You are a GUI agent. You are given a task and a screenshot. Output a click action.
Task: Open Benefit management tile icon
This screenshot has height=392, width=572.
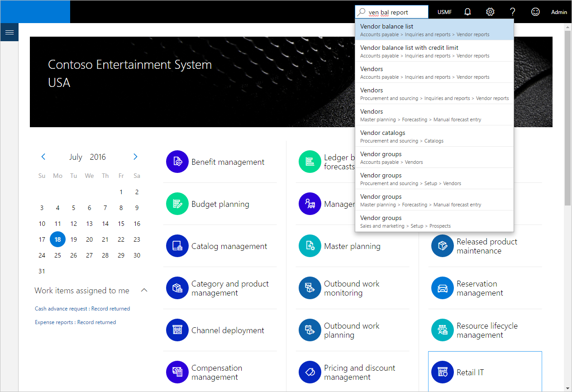[177, 162]
